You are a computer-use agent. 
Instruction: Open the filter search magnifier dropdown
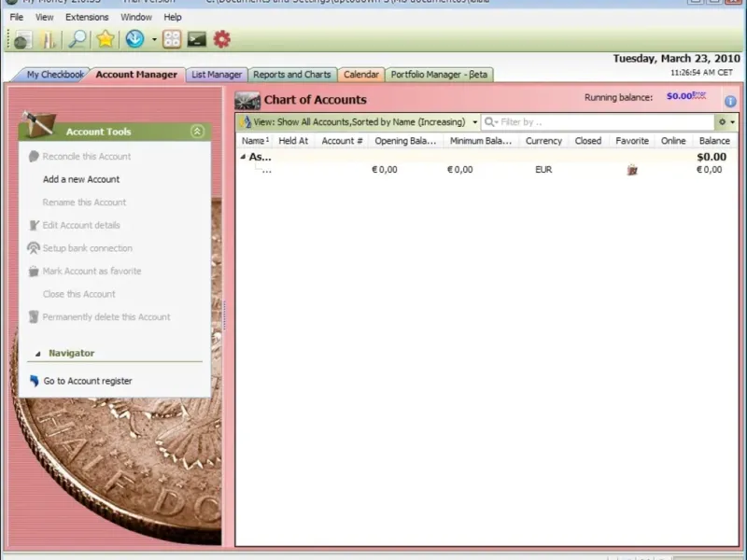pos(491,122)
